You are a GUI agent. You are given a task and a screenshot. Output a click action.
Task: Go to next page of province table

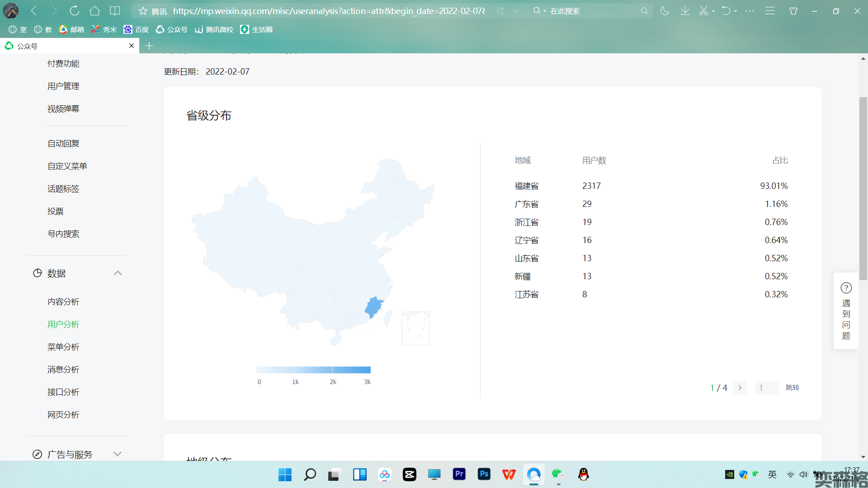tap(740, 388)
